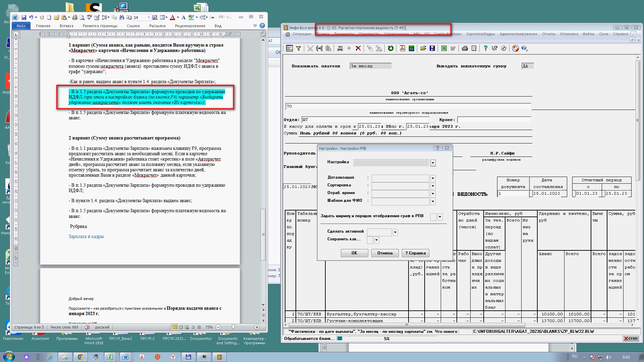This screenshot has width=644, height=362.
Task: Click the globe download icon
Action: (525, 49)
